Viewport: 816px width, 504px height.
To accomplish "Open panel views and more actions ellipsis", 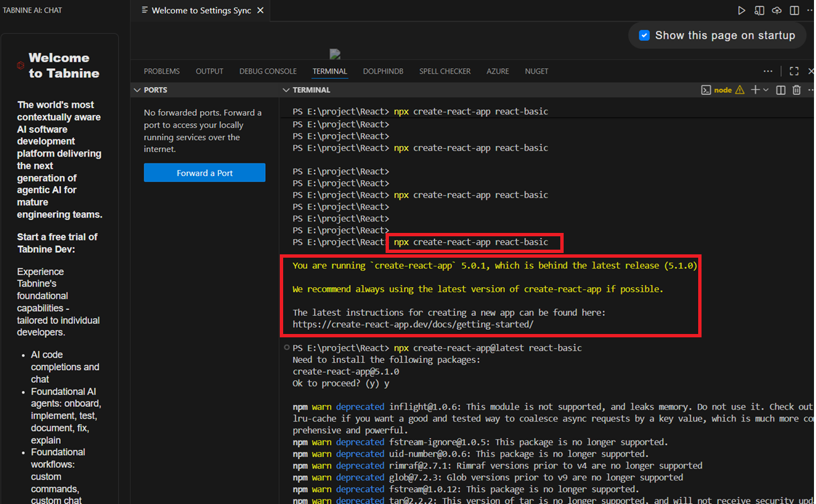I will pos(768,71).
